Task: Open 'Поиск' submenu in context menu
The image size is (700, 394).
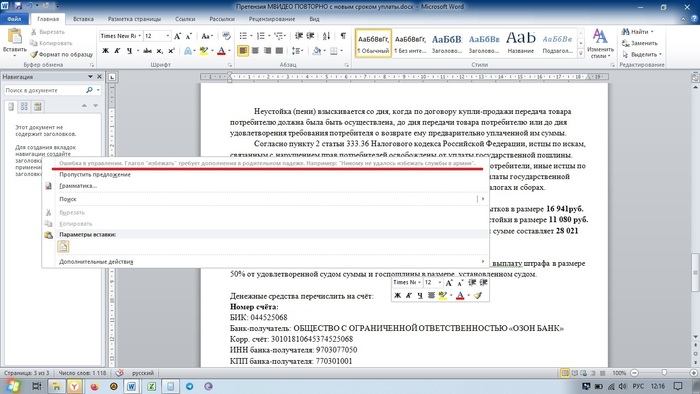Action: (x=266, y=199)
